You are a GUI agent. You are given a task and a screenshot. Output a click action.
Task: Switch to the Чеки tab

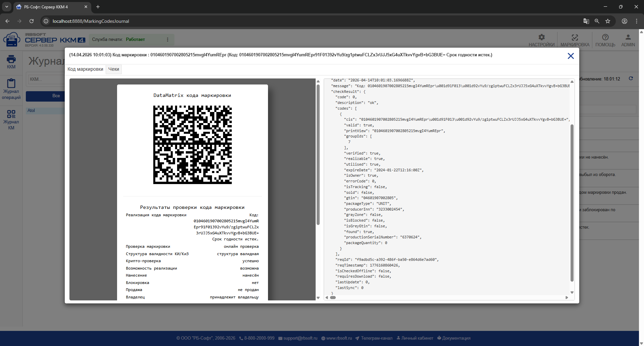pyautogui.click(x=114, y=69)
